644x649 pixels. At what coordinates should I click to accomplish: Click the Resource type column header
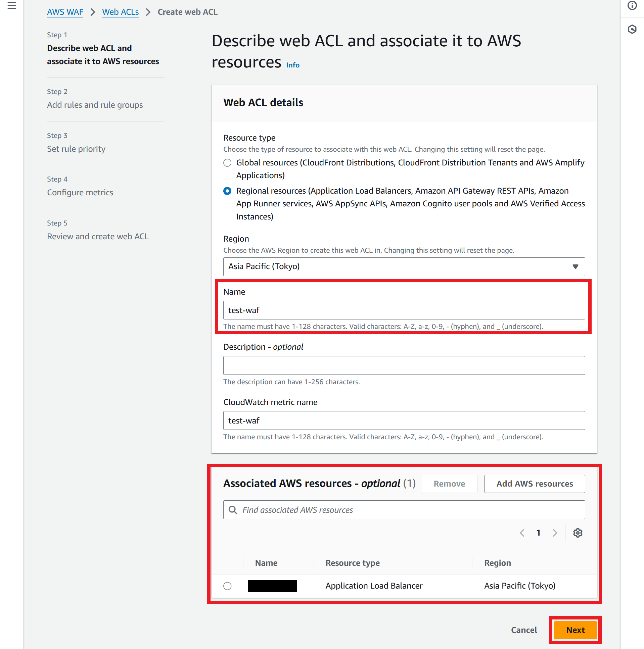coord(352,563)
